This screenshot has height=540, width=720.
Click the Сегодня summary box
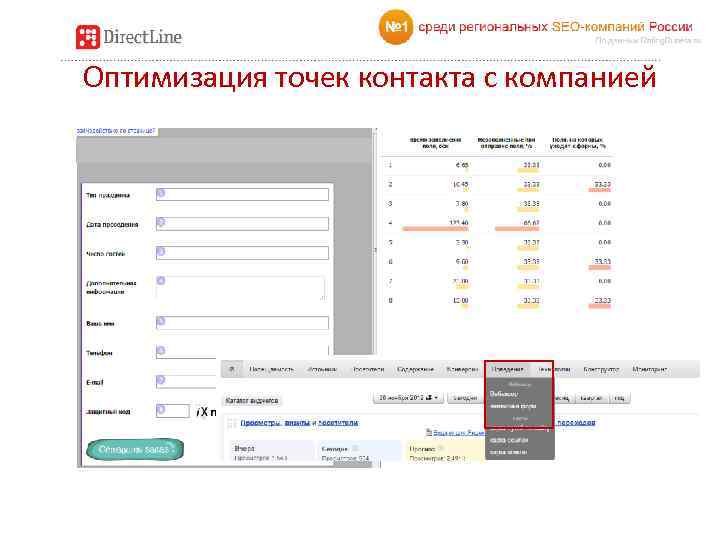pos(359,452)
